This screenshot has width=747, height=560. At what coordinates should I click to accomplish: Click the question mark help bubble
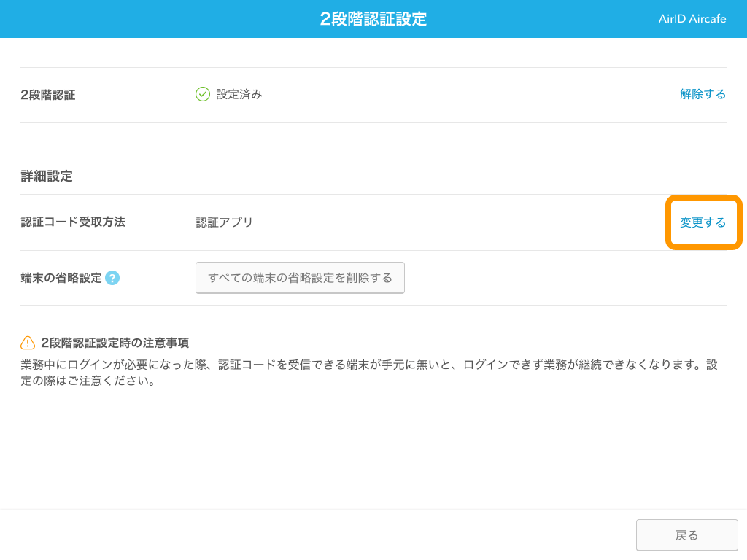pos(112,278)
